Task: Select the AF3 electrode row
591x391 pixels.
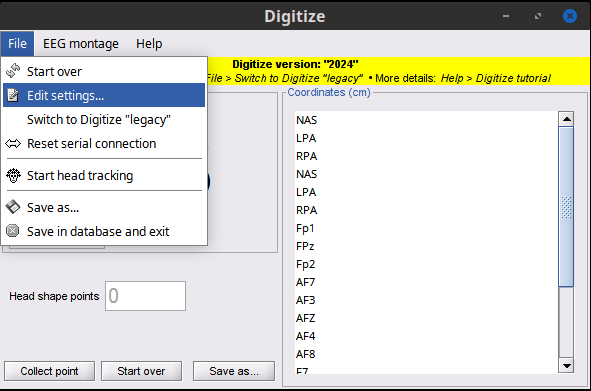Action: coord(426,300)
